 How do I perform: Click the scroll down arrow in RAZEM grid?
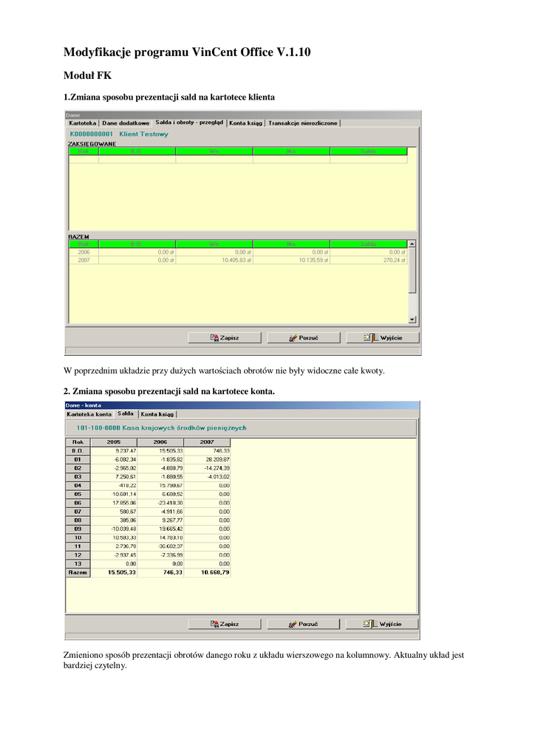(412, 319)
